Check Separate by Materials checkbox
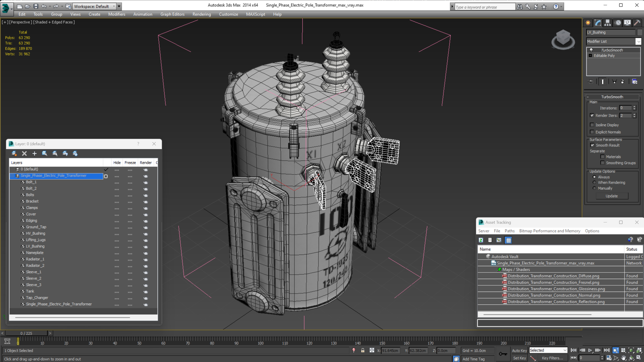The image size is (644, 362). click(x=602, y=157)
